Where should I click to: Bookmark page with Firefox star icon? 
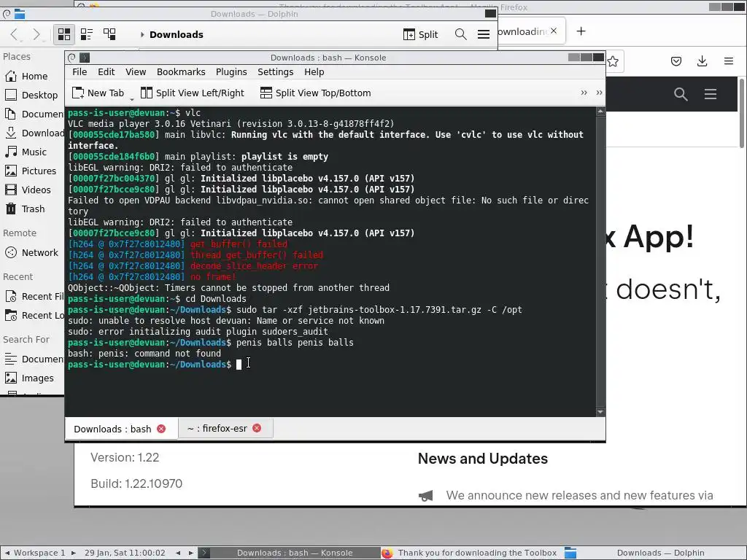pyautogui.click(x=613, y=61)
